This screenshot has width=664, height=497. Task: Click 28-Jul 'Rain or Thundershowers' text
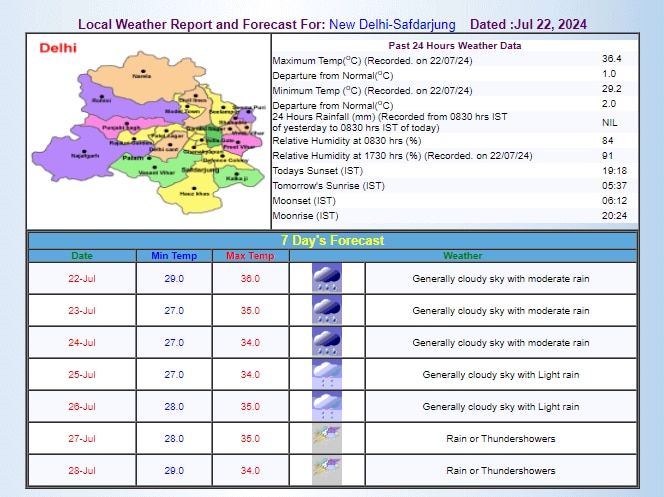[501, 470]
